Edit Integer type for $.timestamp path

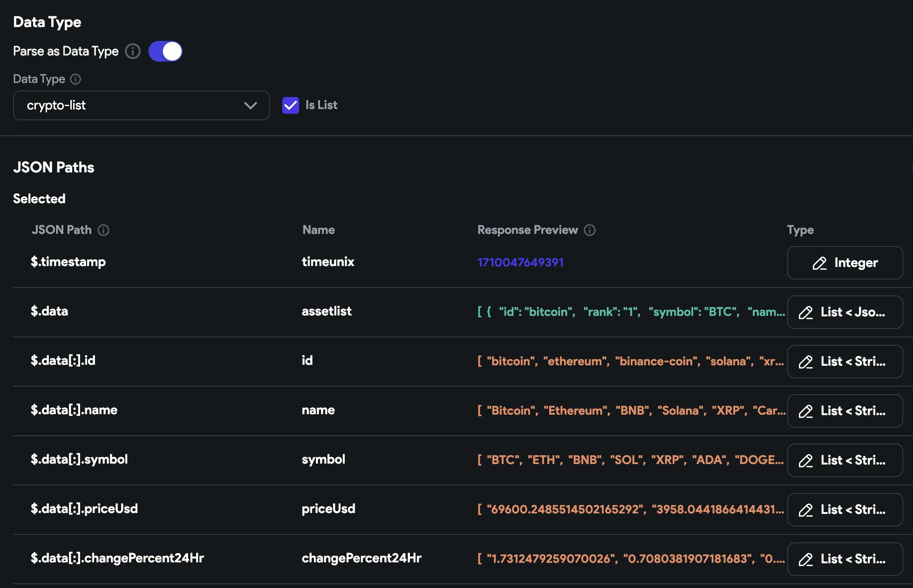tap(845, 263)
